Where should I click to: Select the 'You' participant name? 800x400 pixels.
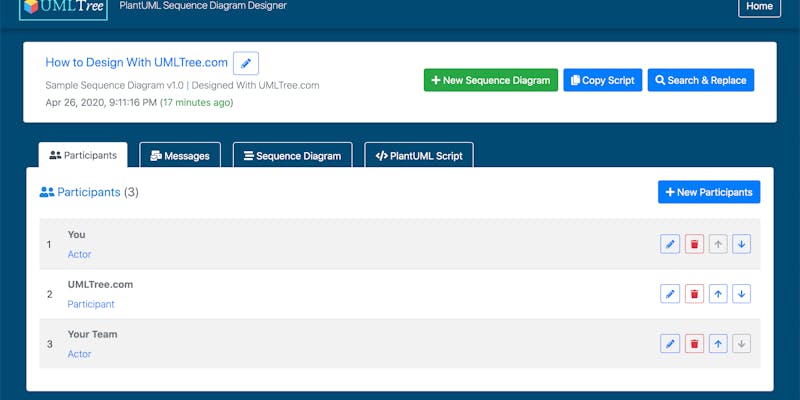(x=77, y=235)
